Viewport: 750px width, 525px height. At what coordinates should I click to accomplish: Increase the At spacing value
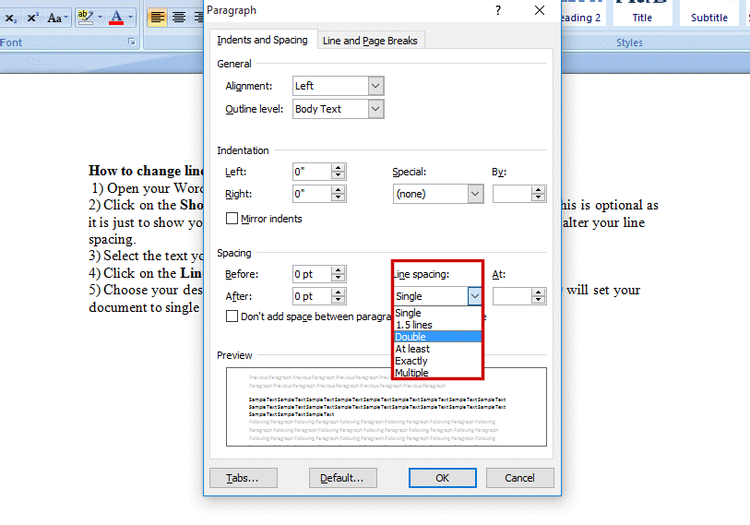point(538,292)
